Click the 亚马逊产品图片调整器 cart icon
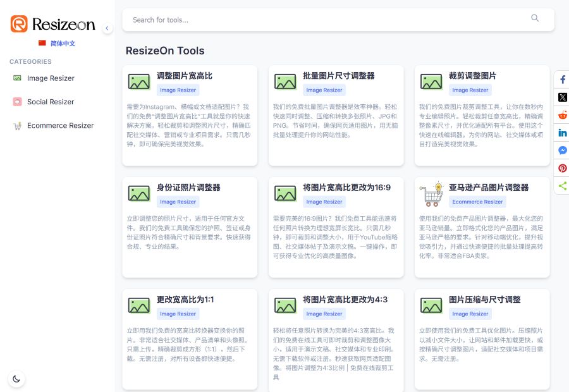 click(432, 194)
